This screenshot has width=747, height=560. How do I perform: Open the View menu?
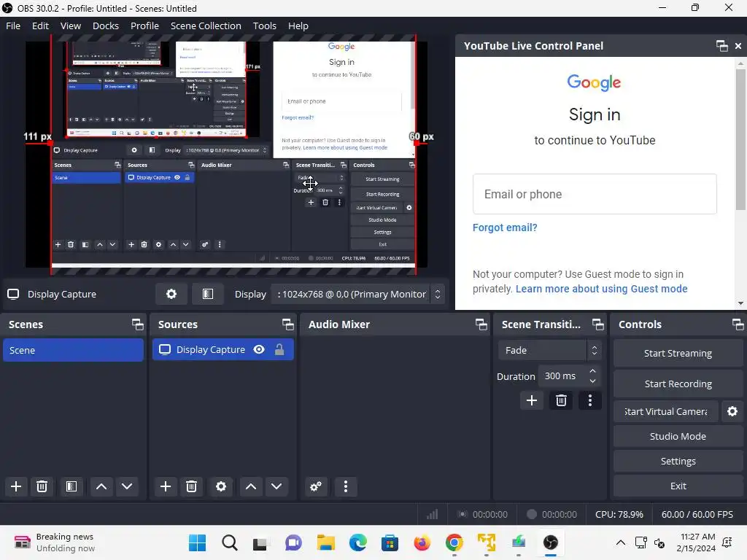tap(71, 26)
